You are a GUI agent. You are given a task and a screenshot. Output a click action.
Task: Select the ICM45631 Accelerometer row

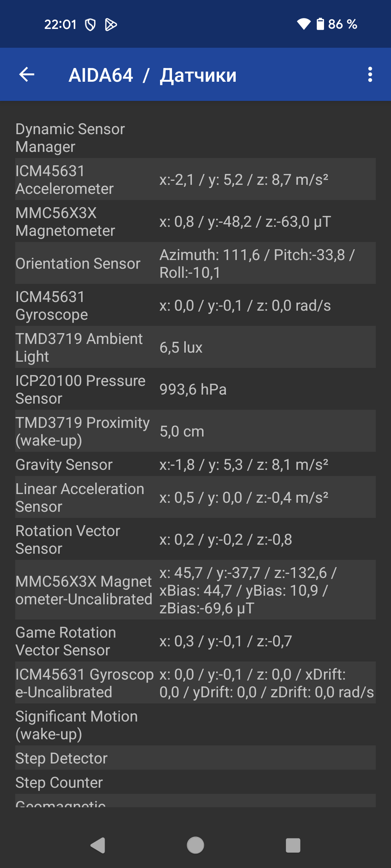point(195,179)
